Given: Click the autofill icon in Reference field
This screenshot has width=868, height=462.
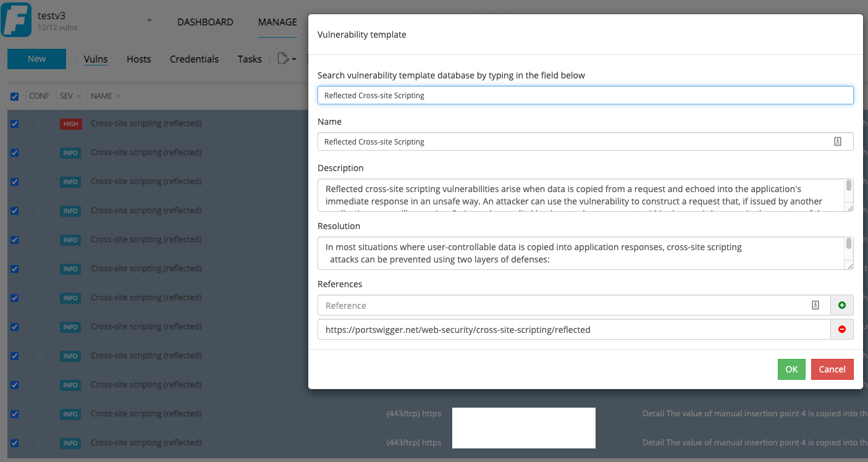Looking at the screenshot, I should (x=815, y=305).
